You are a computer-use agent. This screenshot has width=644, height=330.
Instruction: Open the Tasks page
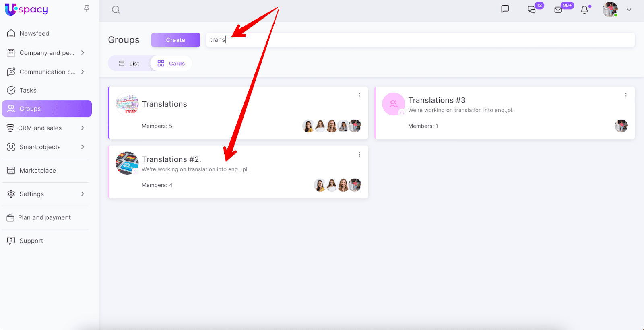28,91
